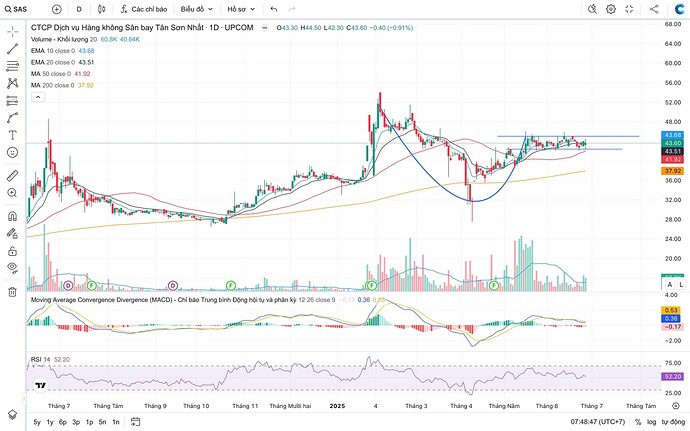Expand the Biểu đồ dropdown

click(197, 9)
